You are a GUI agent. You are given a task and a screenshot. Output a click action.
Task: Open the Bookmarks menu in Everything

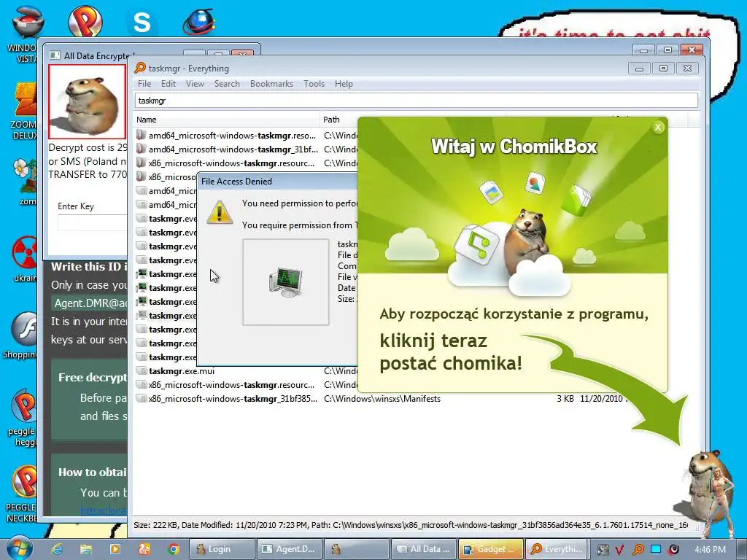coord(271,84)
